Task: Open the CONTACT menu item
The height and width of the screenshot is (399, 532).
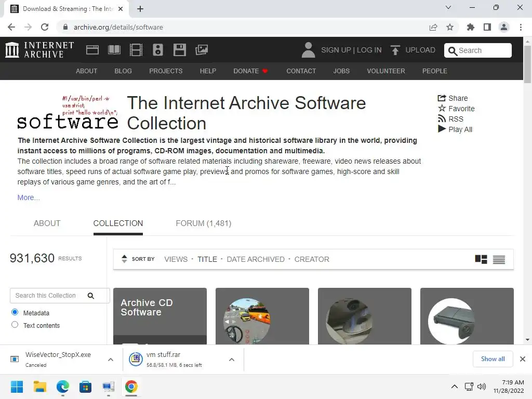Action: pos(301,71)
